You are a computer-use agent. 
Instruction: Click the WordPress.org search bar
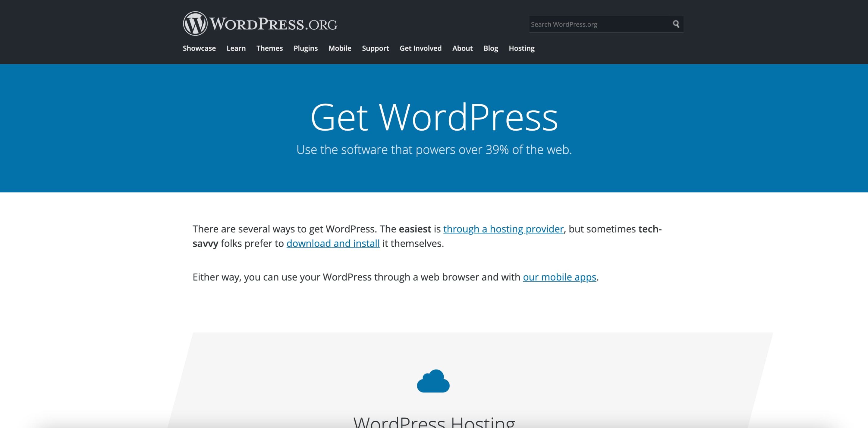[601, 24]
